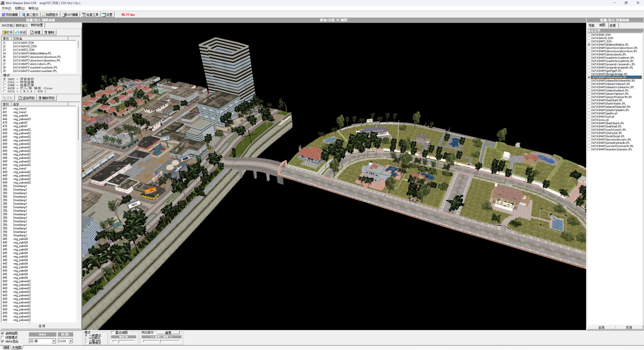Select ZONE map zone mode

coord(4,85)
